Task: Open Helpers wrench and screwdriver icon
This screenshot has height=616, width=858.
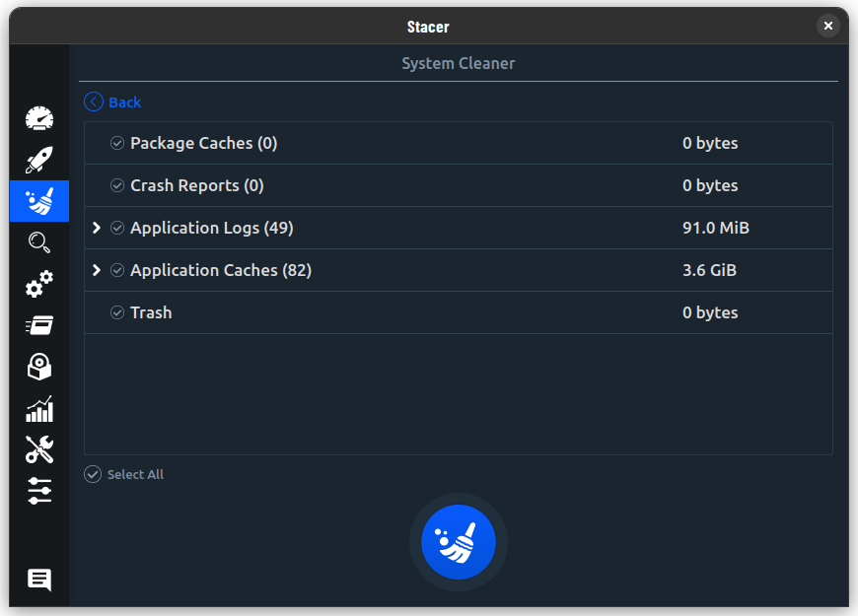Action: click(x=39, y=449)
